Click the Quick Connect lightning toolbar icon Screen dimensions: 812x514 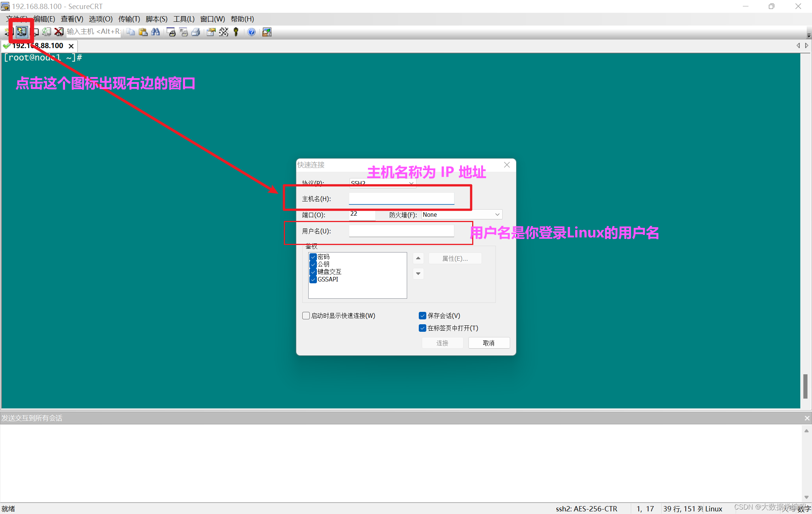point(22,32)
